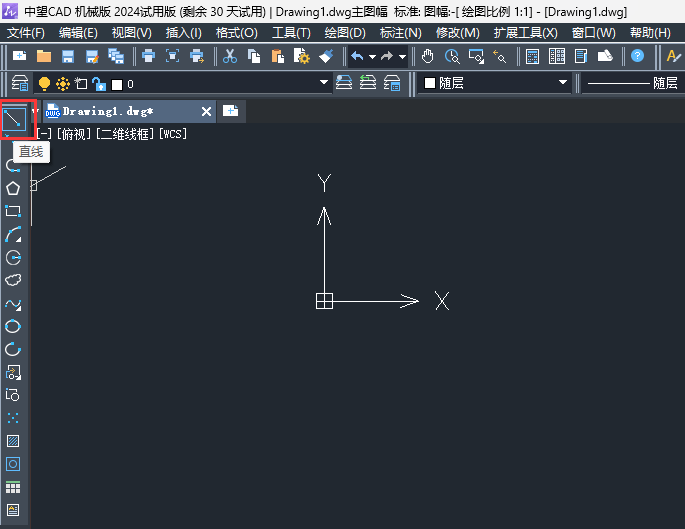The image size is (685, 529).
Task: Choose the Rectangle drawing tool
Action: coord(13,211)
